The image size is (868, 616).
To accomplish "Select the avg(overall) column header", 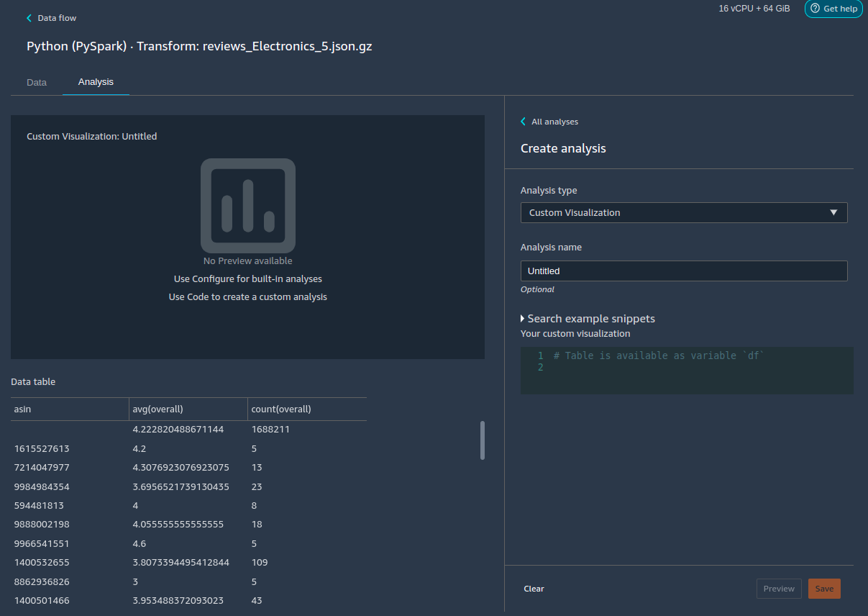I will coord(157,409).
